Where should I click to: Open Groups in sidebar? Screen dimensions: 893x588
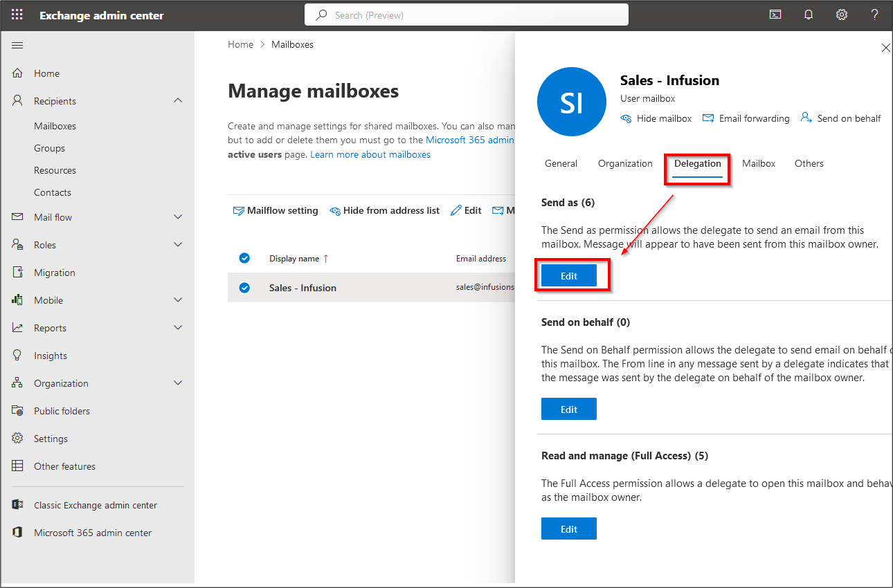[x=49, y=148]
